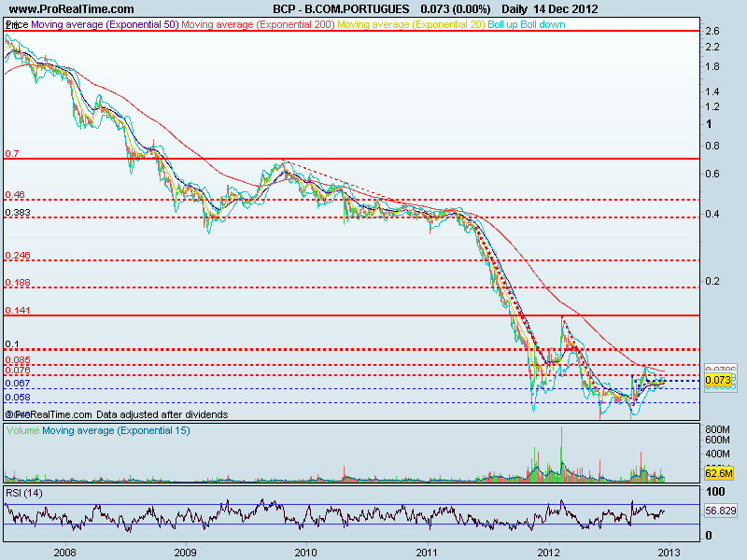Click the 2012 time axis label

point(548,552)
